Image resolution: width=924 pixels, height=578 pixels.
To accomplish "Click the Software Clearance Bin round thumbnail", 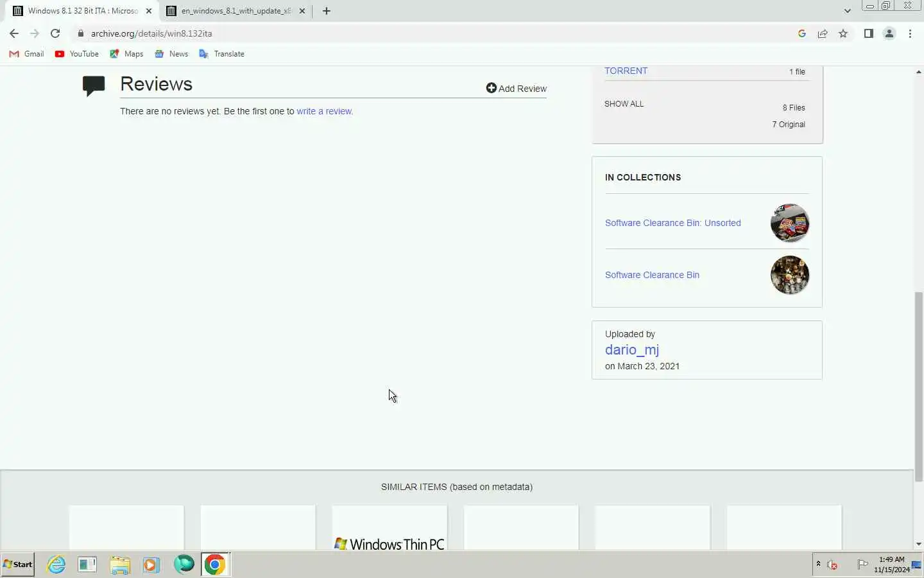I will tap(790, 275).
